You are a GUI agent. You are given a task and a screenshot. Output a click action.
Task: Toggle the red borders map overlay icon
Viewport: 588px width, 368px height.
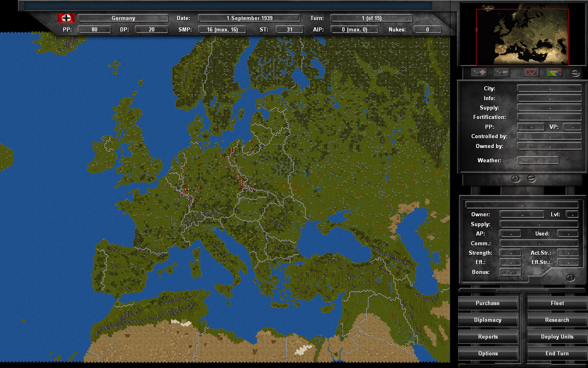(531, 73)
